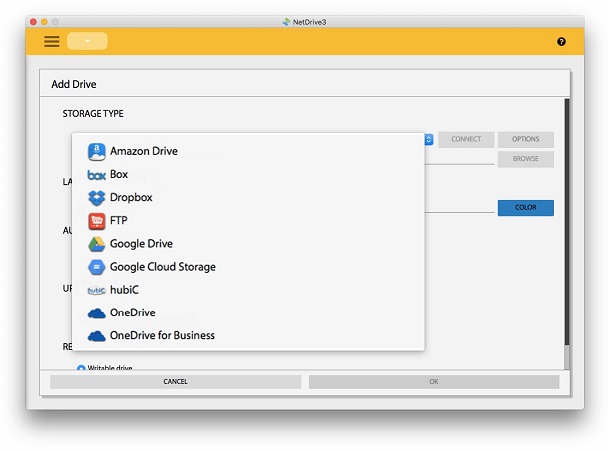Toggle the storage type dropdown arrows
This screenshot has height=450, width=608.
pyautogui.click(x=429, y=139)
